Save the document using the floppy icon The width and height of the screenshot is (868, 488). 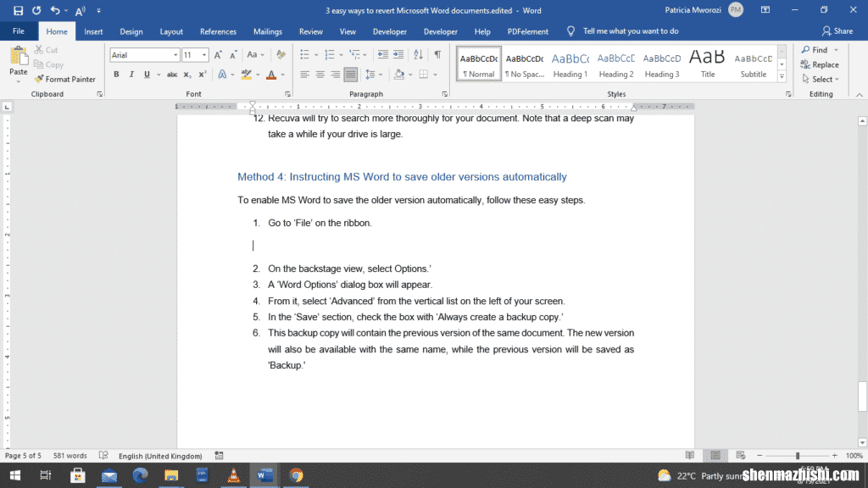pyautogui.click(x=19, y=10)
